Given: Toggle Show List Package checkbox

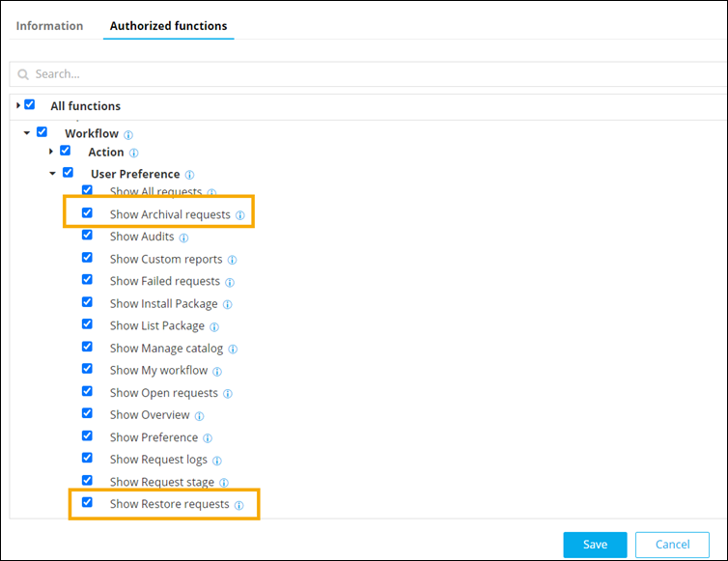Looking at the screenshot, I should [87, 323].
